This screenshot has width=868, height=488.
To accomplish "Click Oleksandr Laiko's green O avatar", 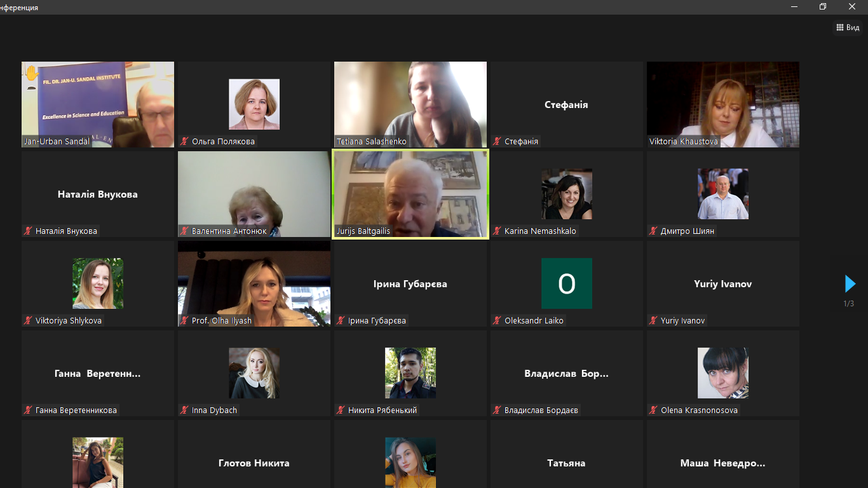I will point(566,283).
